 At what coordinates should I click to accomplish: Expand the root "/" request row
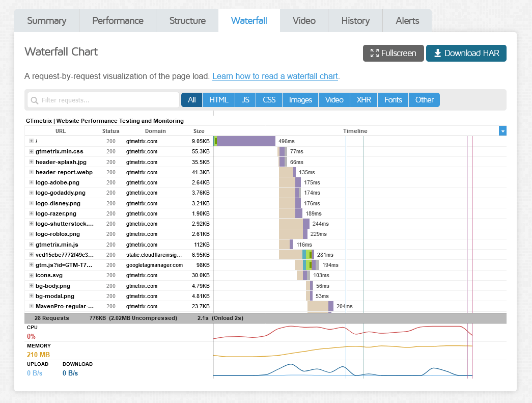tap(31, 141)
